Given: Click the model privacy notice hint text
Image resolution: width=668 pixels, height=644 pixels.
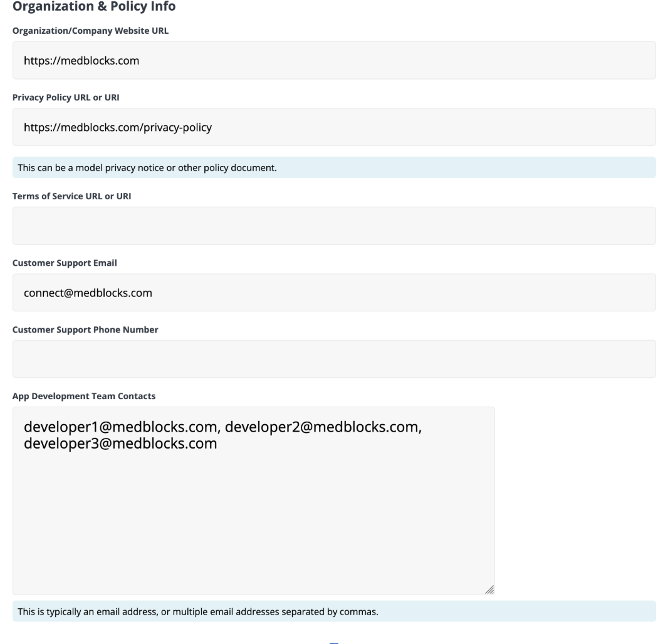Looking at the screenshot, I should (147, 168).
